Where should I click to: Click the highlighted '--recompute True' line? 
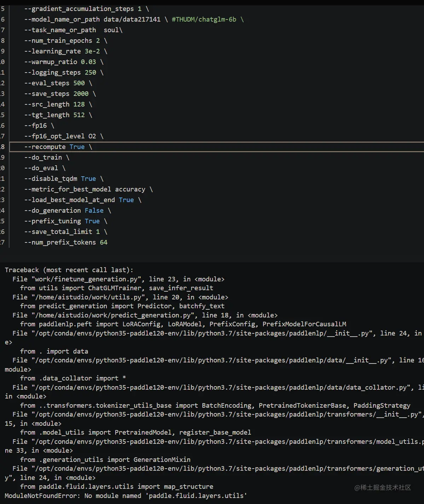(x=216, y=147)
